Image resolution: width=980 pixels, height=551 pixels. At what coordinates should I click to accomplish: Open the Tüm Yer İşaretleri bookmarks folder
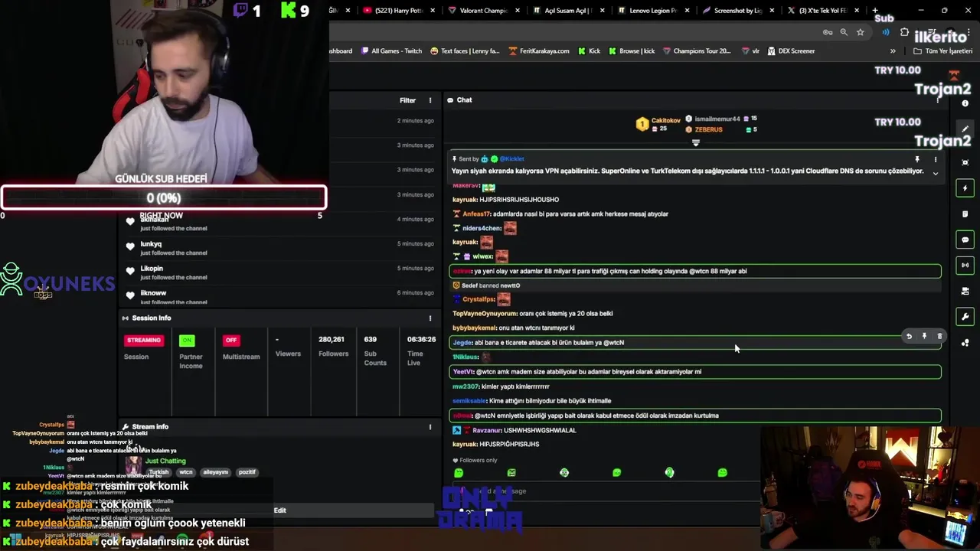click(943, 51)
